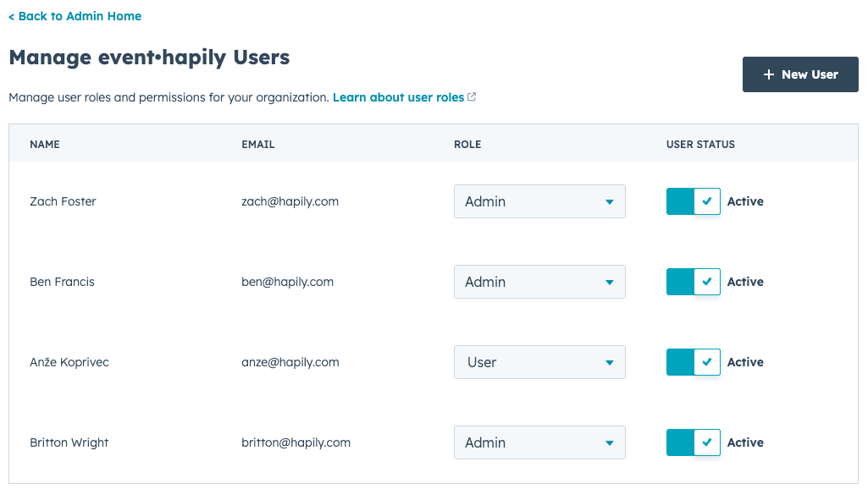
Task: Click the plus icon on New User button
Action: 768,74
